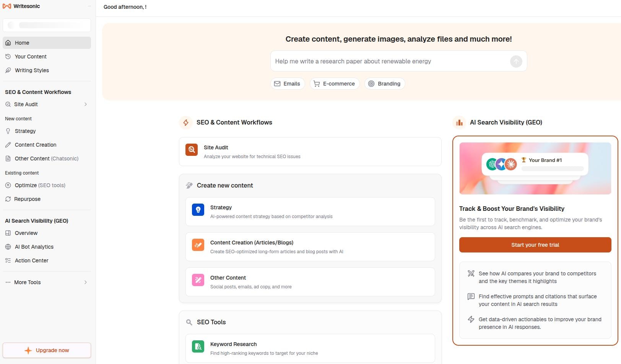Click the pink Other Content card icon

tap(198, 280)
